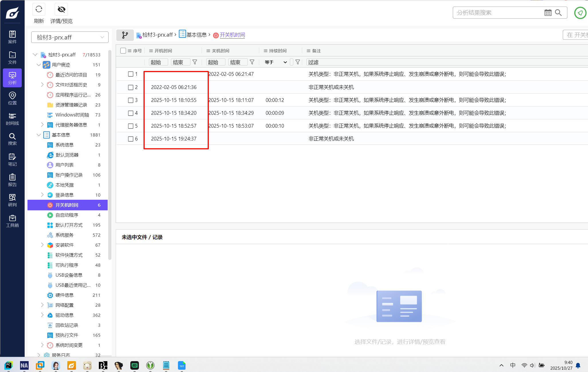
Task: Open the toolbox (工具箱) sidebar icon
Action: tap(12, 221)
